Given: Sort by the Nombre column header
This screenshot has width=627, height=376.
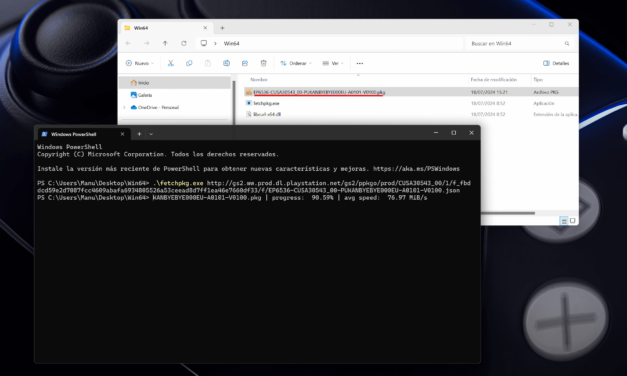Looking at the screenshot, I should click(259, 80).
